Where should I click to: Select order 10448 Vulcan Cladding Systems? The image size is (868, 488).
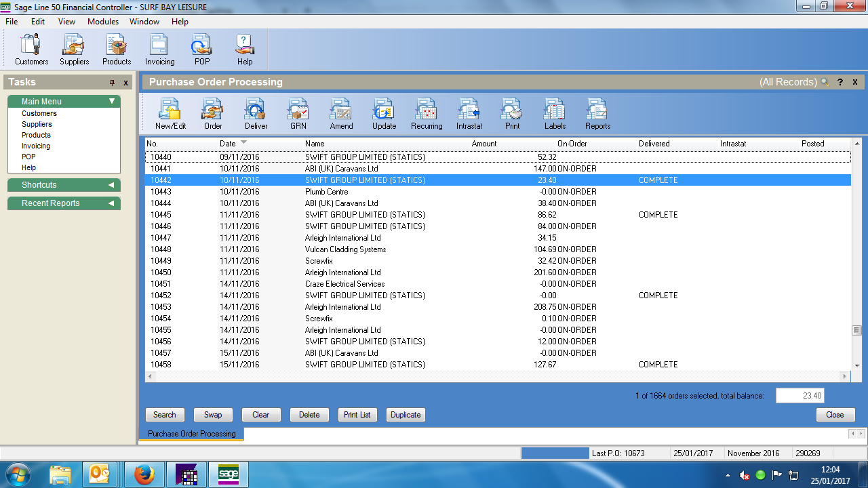pos(345,249)
